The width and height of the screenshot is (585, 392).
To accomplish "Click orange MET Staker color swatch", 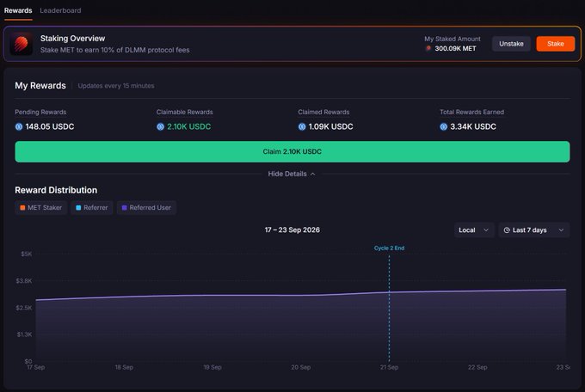I will point(22,208).
